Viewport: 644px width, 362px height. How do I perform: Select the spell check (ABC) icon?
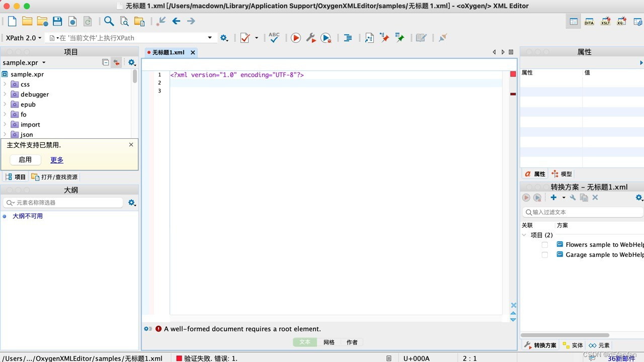pyautogui.click(x=274, y=38)
